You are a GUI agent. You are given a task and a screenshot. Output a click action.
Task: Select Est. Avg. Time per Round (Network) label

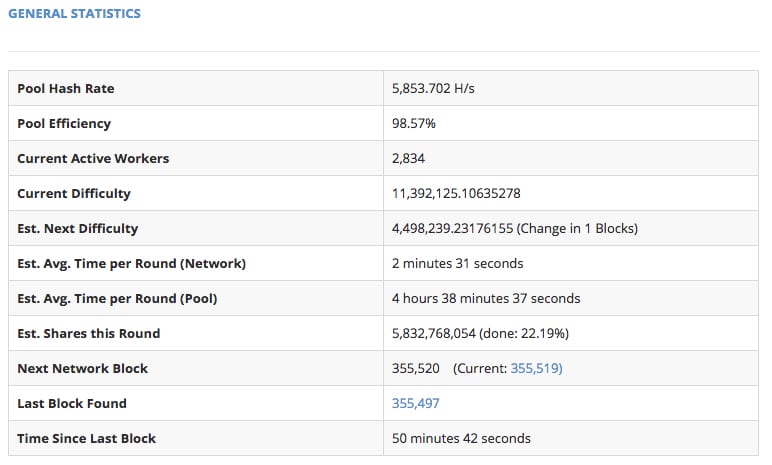coord(131,264)
